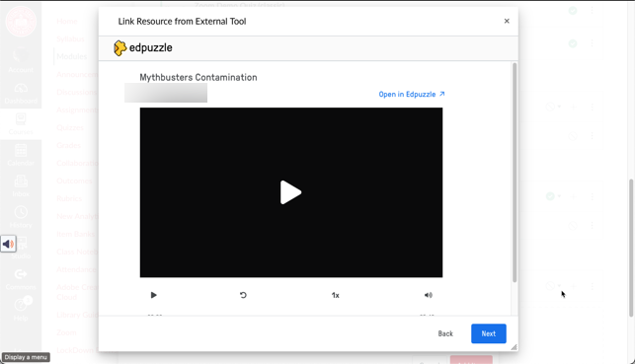The height and width of the screenshot is (364, 635).
Task: Click the dialog resize handle corner
Action: [514, 347]
